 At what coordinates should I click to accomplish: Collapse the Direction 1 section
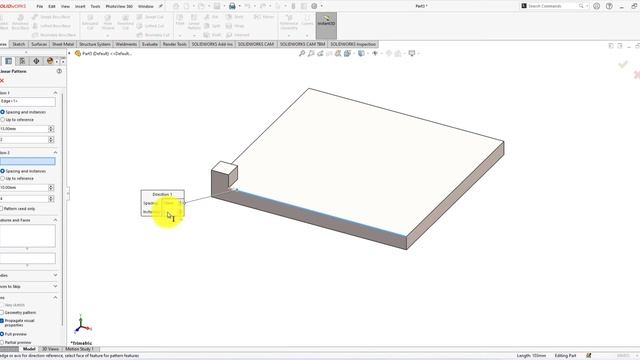pyautogui.click(x=55, y=93)
